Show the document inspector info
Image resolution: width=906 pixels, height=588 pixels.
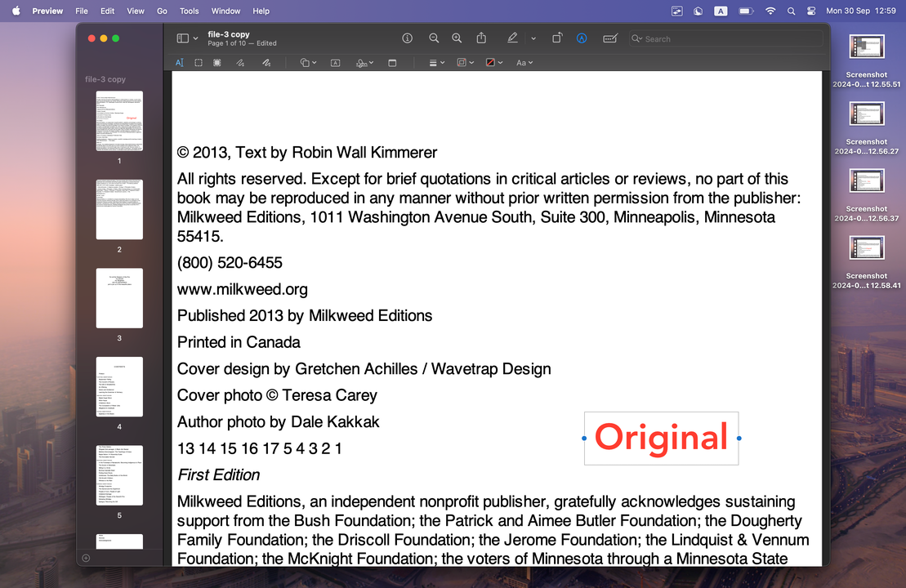pyautogui.click(x=407, y=38)
